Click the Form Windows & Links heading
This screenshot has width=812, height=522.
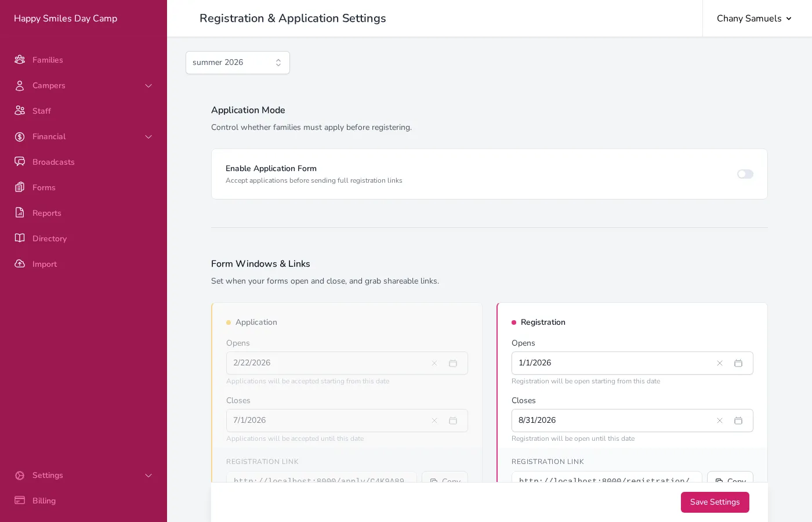tap(260, 264)
